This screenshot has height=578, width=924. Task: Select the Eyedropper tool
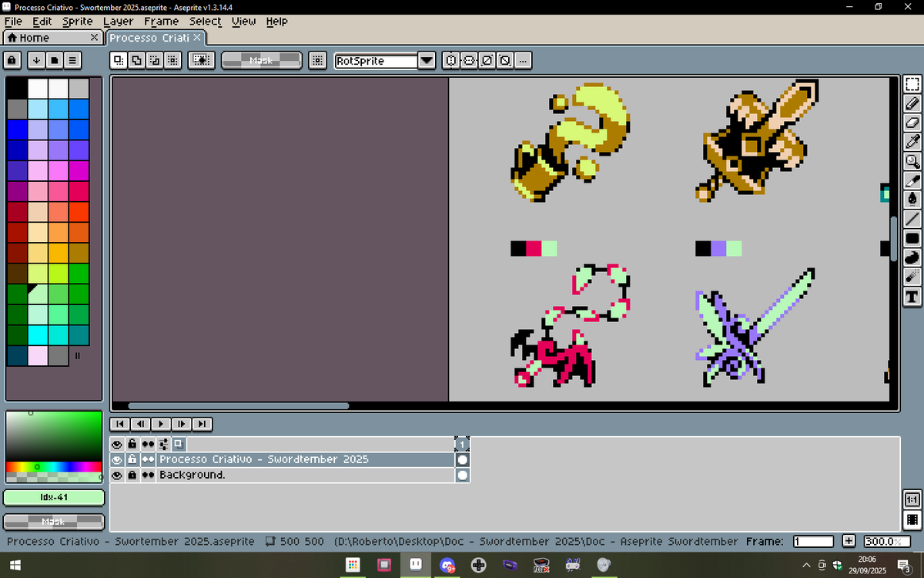point(912,142)
